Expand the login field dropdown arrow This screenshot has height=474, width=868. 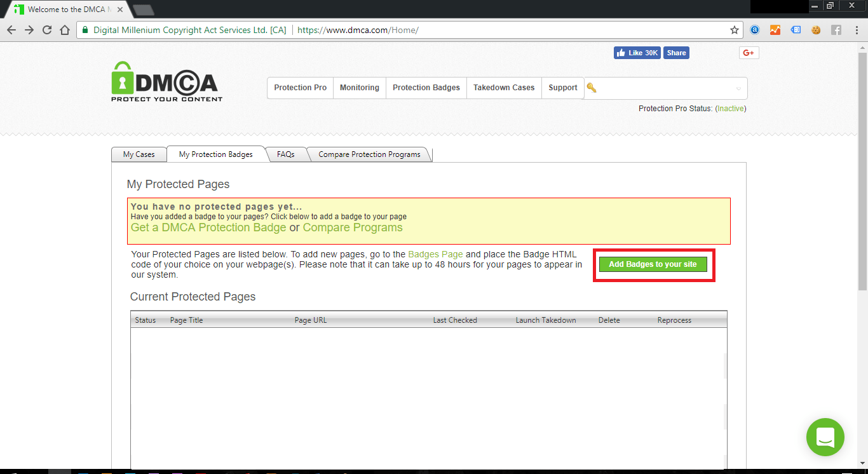pyautogui.click(x=738, y=88)
